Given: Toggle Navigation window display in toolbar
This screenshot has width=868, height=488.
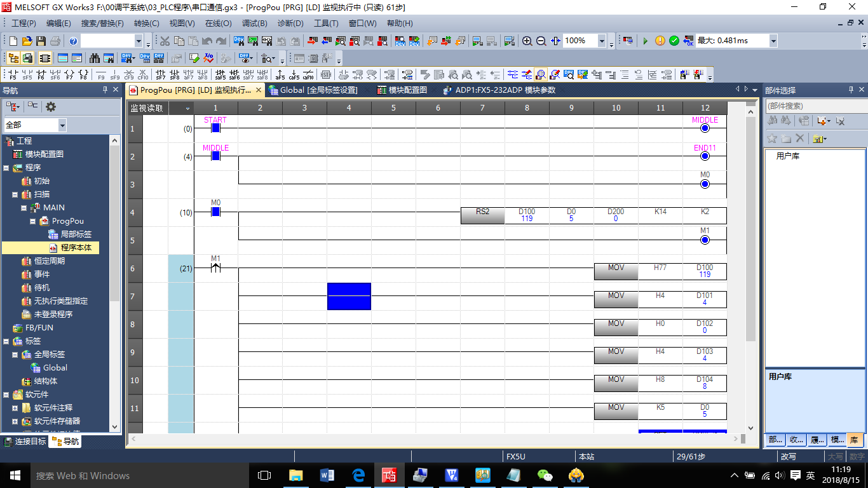Looking at the screenshot, I should click(13, 58).
